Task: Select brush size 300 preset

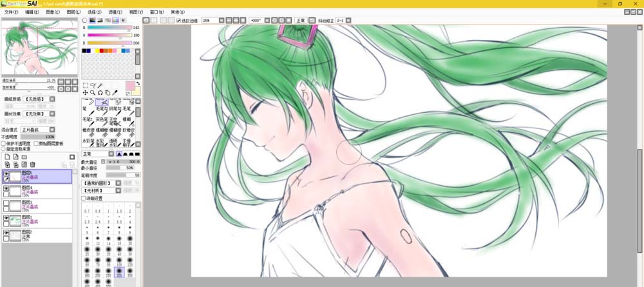Action: 119,272
